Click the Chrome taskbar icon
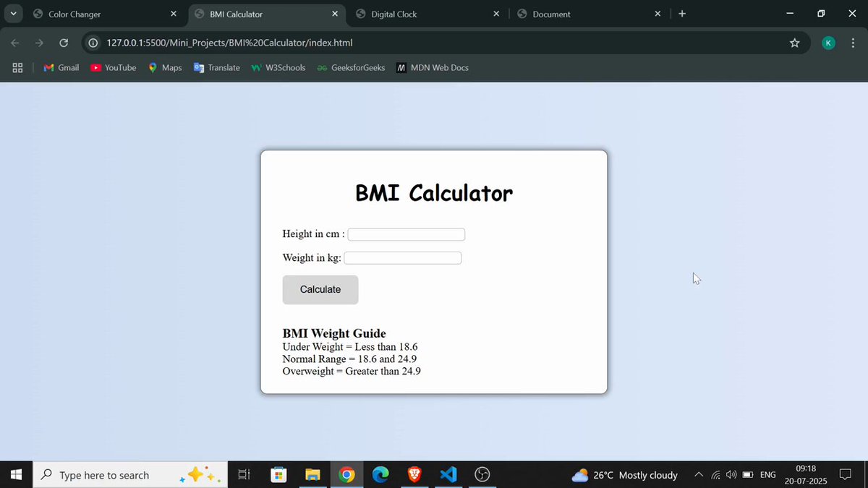Screen dimensions: 868x488 click(346, 475)
